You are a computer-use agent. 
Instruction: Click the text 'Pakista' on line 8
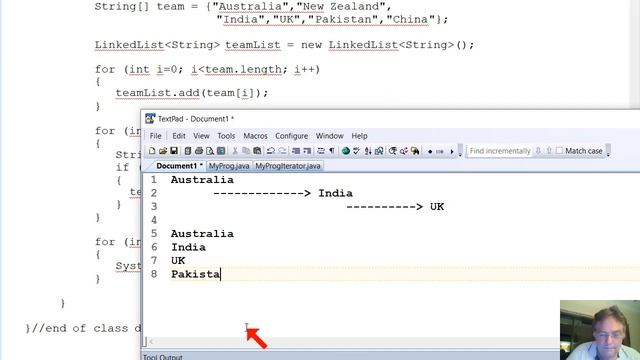pyautogui.click(x=196, y=274)
